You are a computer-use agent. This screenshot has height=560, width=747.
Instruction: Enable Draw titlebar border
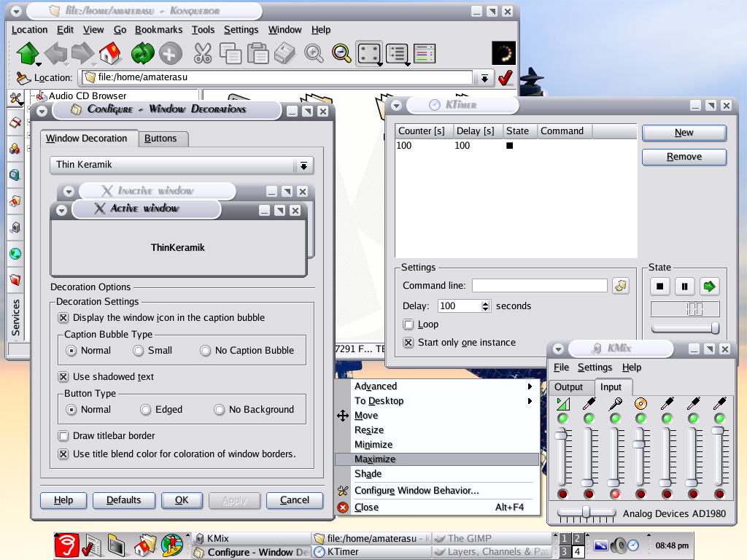pyautogui.click(x=63, y=436)
